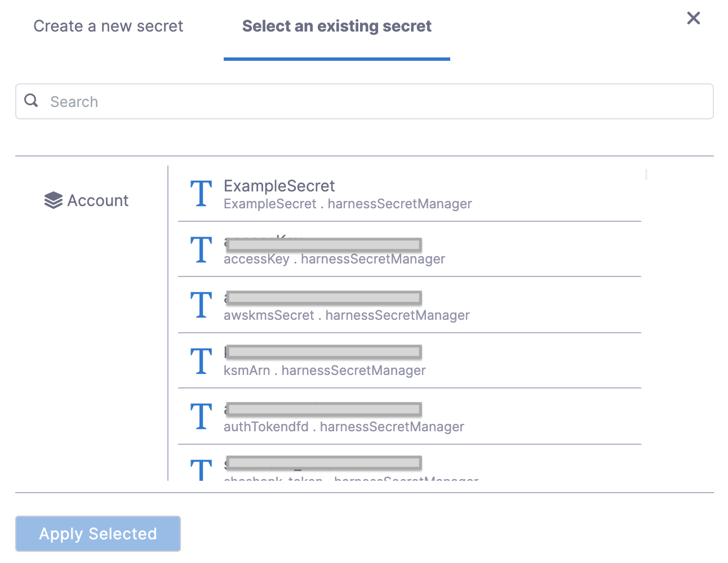The height and width of the screenshot is (563, 728).
Task: Choose the ksmArn secret row
Action: click(x=409, y=361)
